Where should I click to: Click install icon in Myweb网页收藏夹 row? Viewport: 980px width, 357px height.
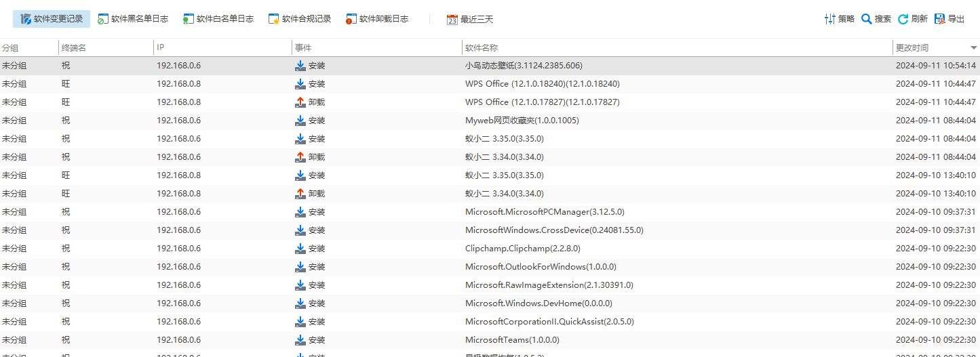[300, 121]
